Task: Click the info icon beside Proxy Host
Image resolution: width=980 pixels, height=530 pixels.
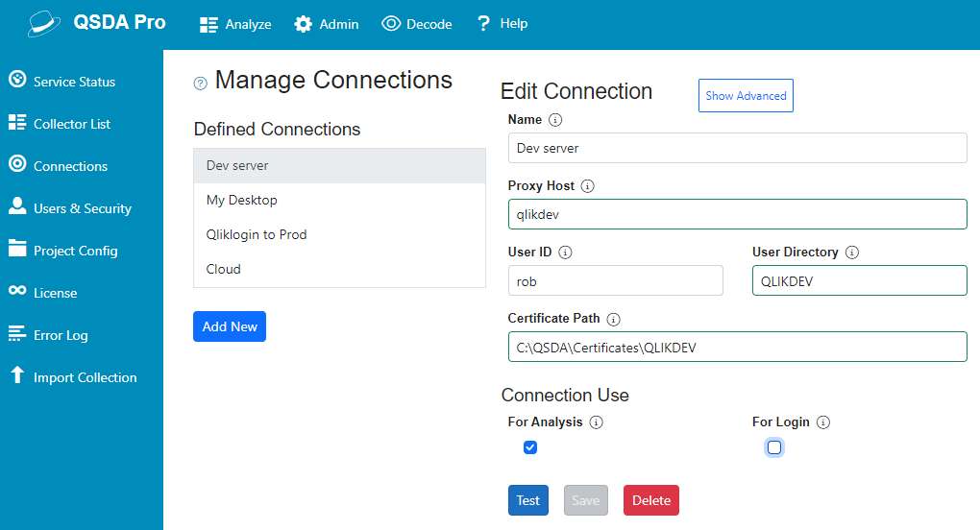Action: point(588,186)
